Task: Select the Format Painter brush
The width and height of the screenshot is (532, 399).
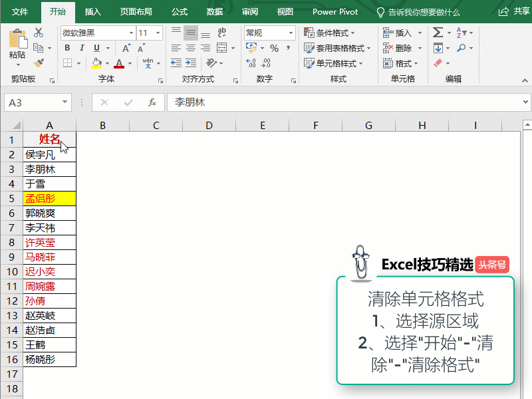Action: [x=38, y=63]
